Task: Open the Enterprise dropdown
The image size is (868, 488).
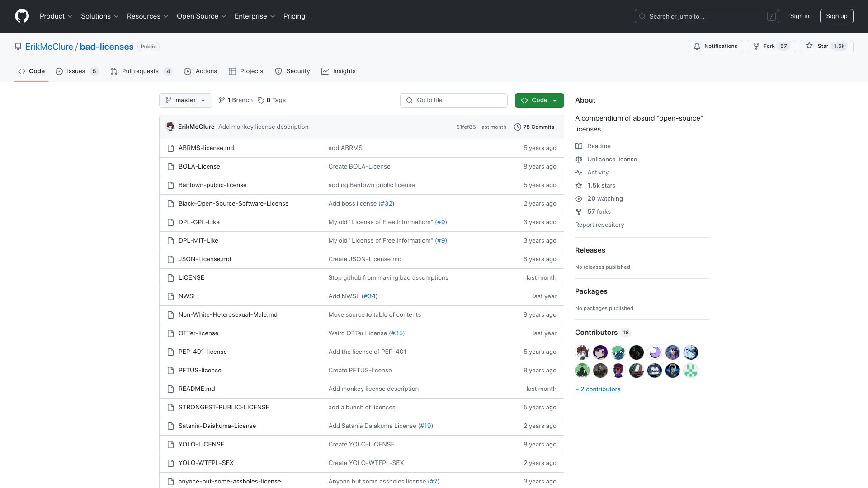Action: pyautogui.click(x=255, y=16)
